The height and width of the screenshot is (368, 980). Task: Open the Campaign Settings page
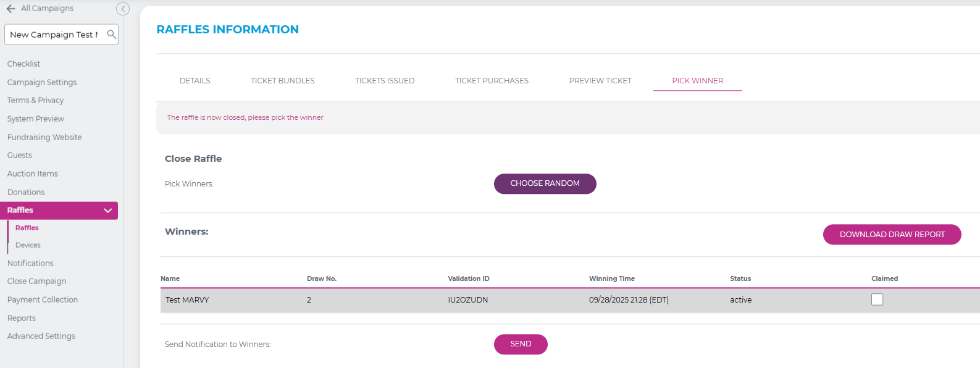(42, 82)
